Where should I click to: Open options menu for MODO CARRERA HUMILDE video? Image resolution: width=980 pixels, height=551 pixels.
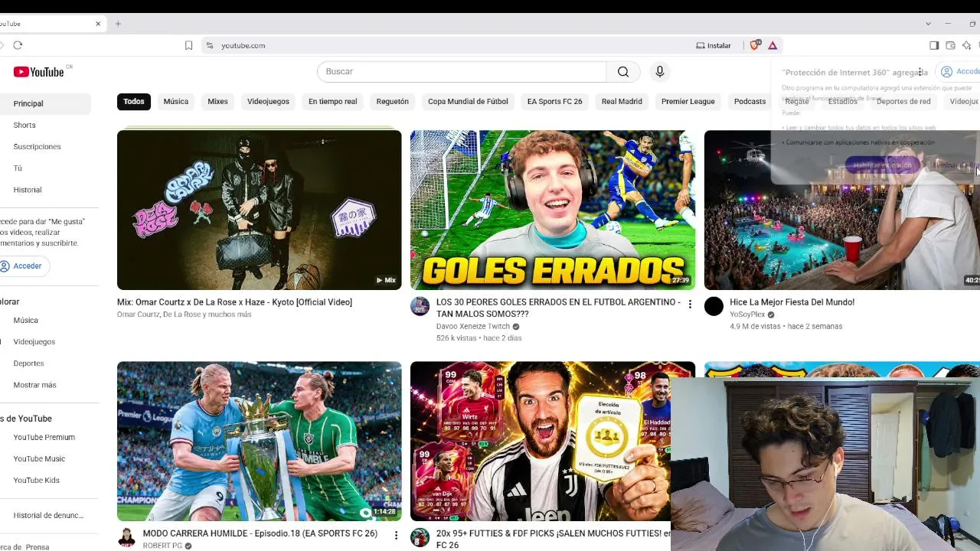coord(396,536)
